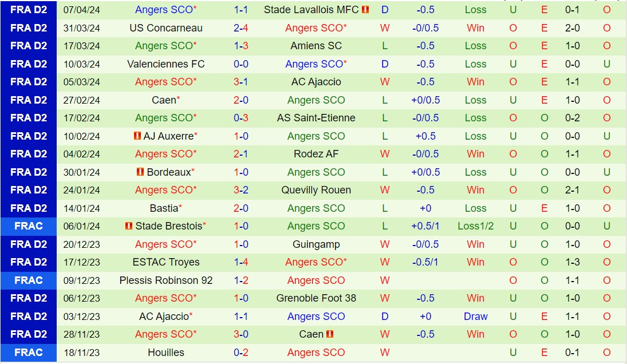Open the Houilles team link
This screenshot has height=364, width=627.
pyautogui.click(x=165, y=353)
